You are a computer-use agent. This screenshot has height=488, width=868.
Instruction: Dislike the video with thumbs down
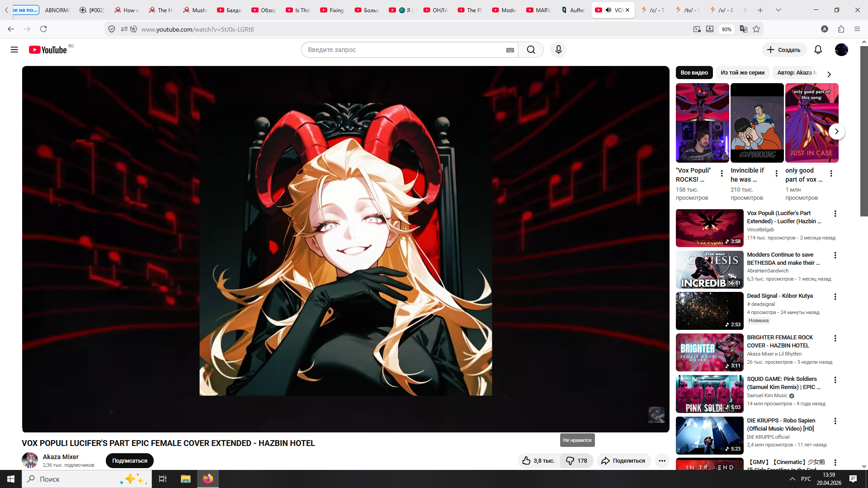[577, 460]
